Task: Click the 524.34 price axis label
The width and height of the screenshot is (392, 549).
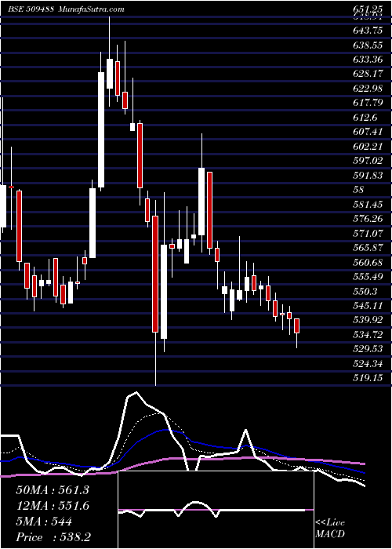Action: (x=368, y=364)
